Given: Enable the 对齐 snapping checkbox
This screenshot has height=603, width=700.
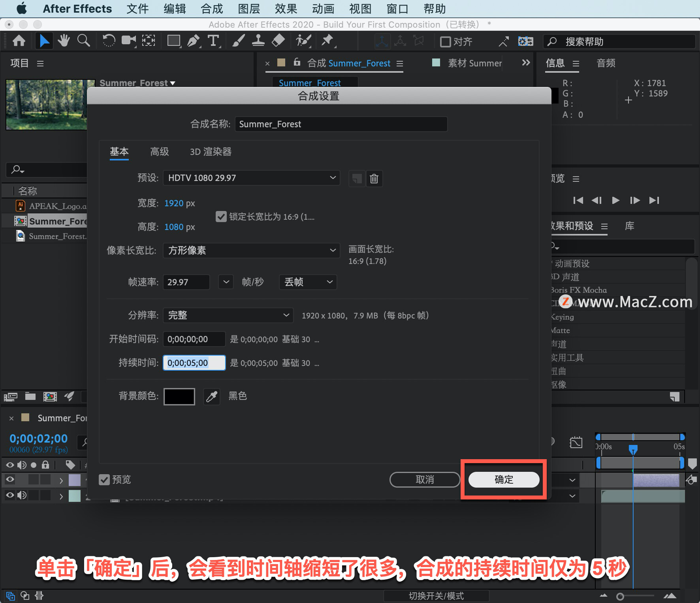Looking at the screenshot, I should (445, 41).
